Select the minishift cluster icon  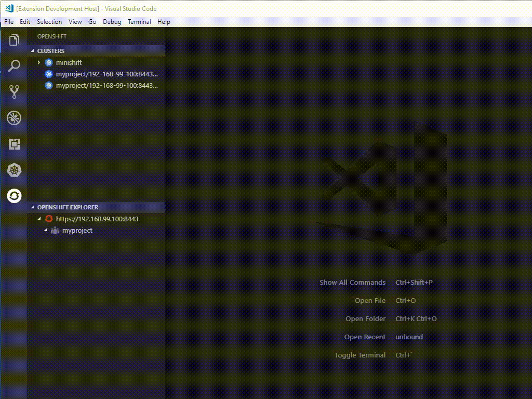click(x=48, y=62)
